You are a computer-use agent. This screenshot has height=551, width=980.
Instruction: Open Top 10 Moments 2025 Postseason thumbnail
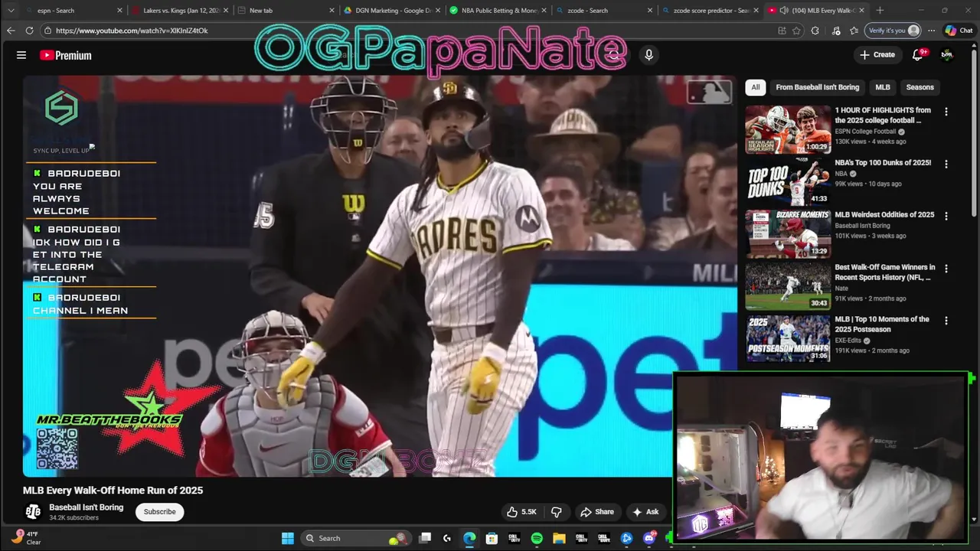pyautogui.click(x=788, y=338)
